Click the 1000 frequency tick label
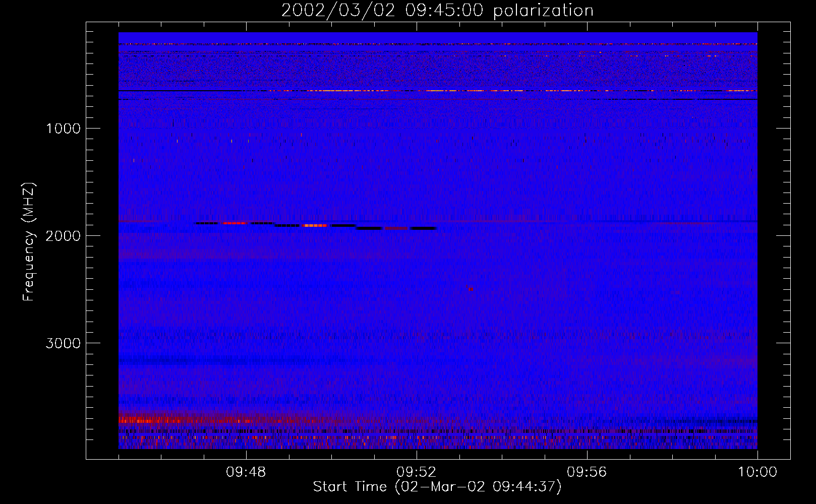 tap(63, 129)
